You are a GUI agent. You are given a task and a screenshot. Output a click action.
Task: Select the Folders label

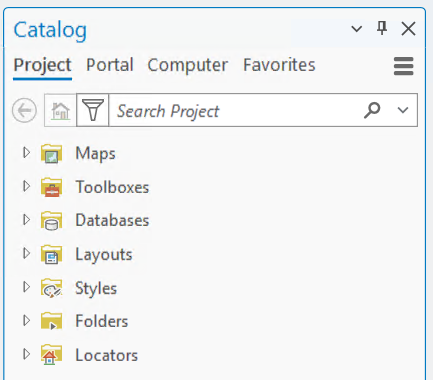(x=102, y=321)
